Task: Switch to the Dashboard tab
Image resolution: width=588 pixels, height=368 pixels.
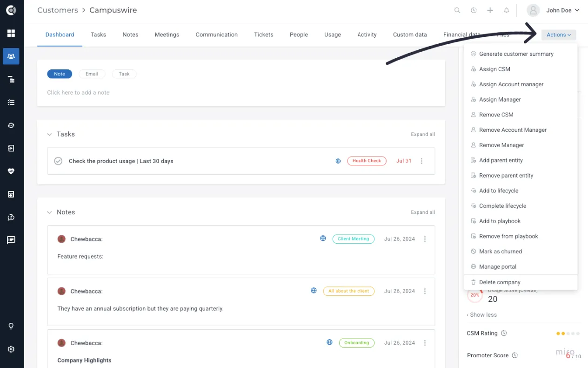Action: 60,35
